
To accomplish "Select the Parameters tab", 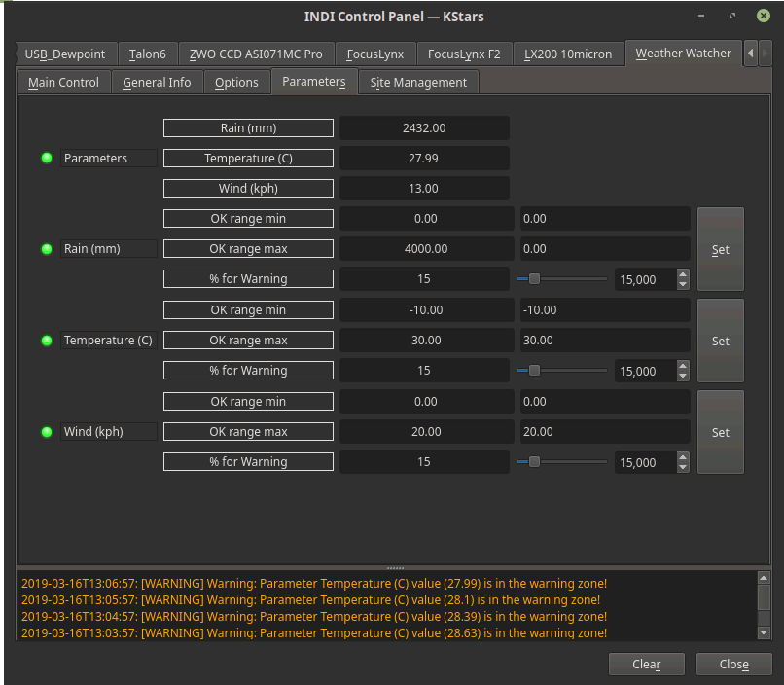I will [314, 82].
